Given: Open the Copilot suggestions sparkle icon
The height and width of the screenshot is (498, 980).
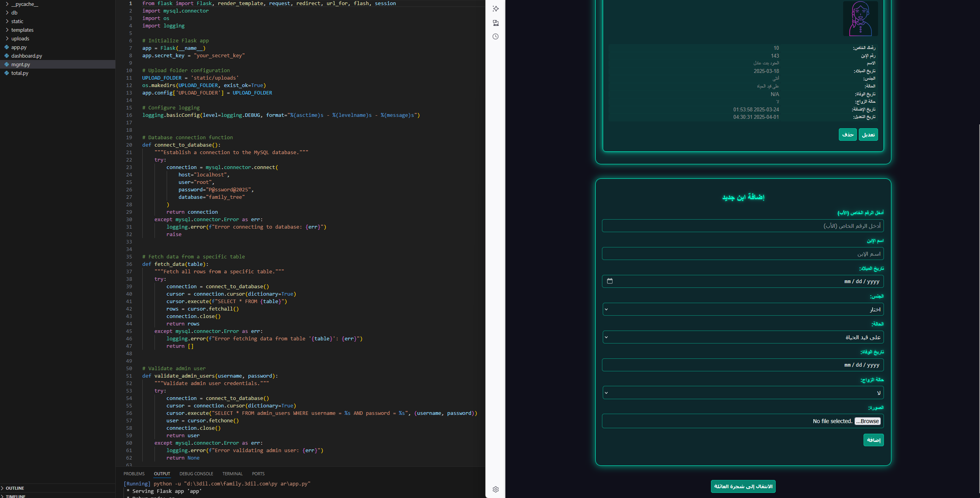Looking at the screenshot, I should coord(495,9).
